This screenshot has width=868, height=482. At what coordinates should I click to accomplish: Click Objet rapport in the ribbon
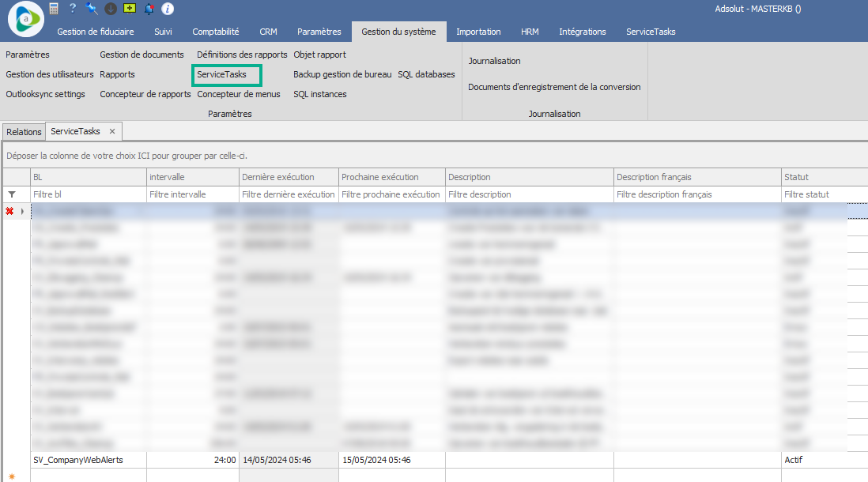click(x=319, y=55)
